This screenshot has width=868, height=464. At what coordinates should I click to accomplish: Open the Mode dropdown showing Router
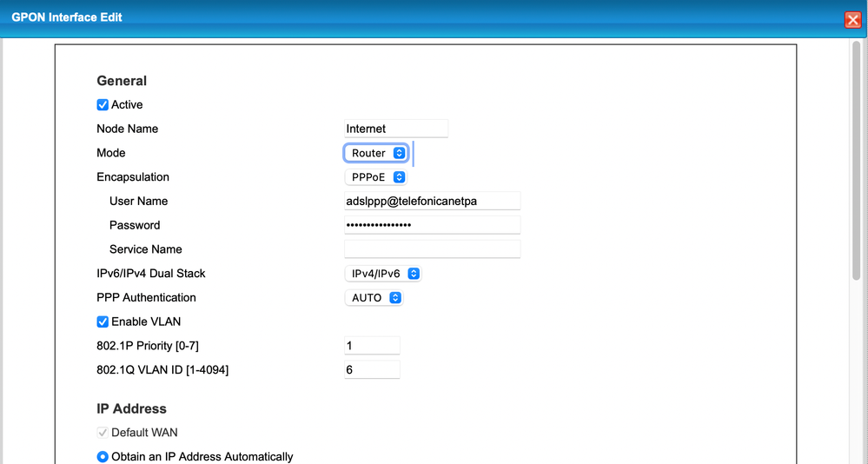376,153
